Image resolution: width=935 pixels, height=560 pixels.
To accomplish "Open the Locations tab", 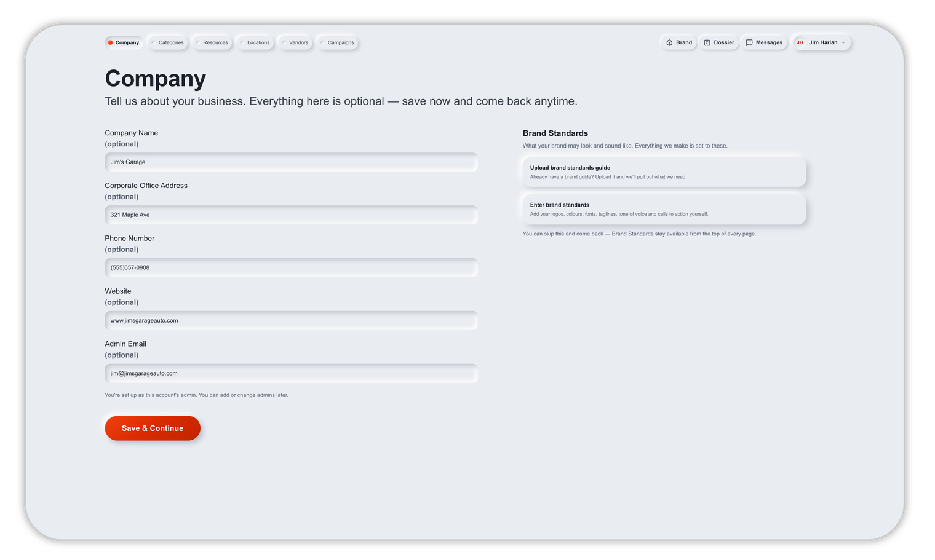I will pos(255,43).
